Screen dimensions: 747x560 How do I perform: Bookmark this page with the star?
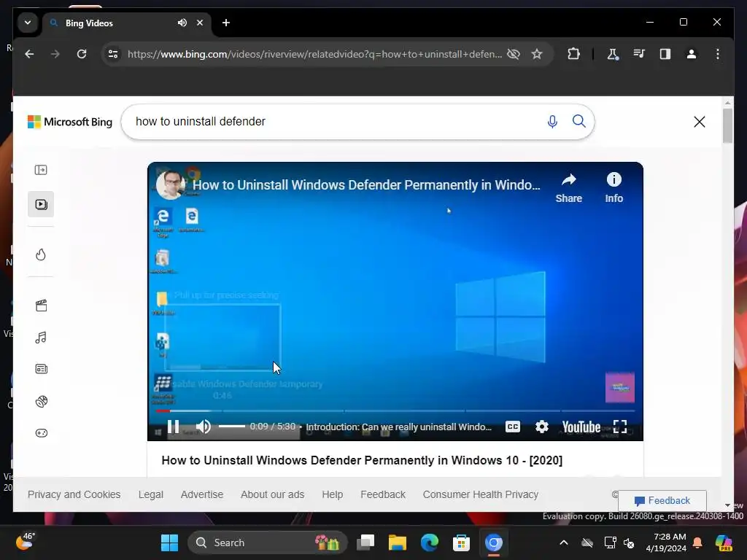pos(537,54)
